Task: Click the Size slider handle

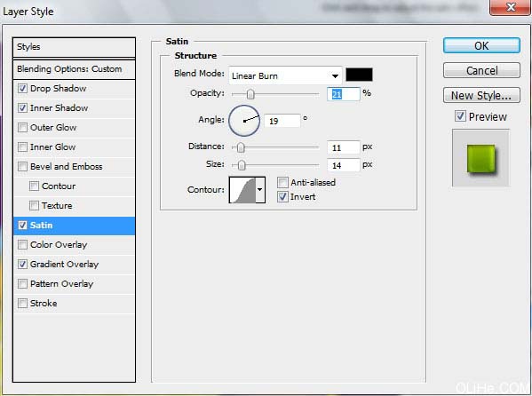Action: [x=242, y=165]
